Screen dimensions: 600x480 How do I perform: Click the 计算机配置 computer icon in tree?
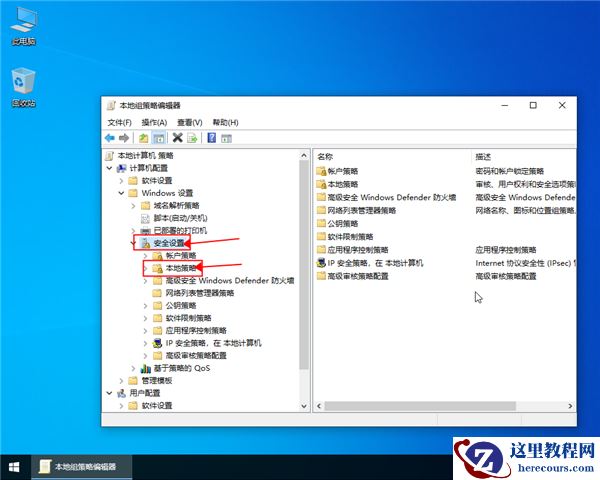tap(121, 168)
